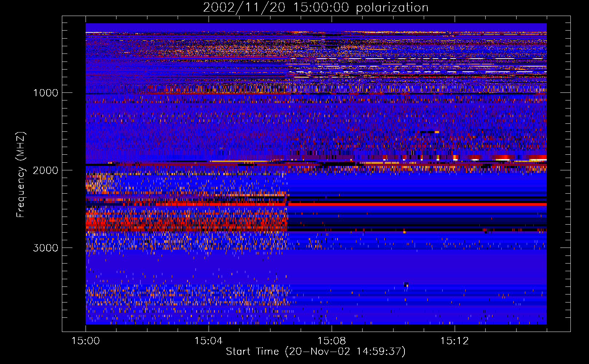Select the 1000 frequency tick label

[x=46, y=93]
